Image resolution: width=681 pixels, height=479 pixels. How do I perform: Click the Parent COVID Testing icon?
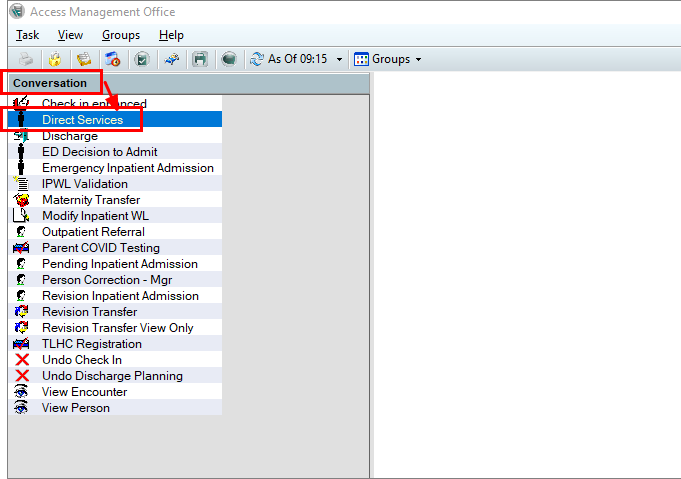coord(22,248)
